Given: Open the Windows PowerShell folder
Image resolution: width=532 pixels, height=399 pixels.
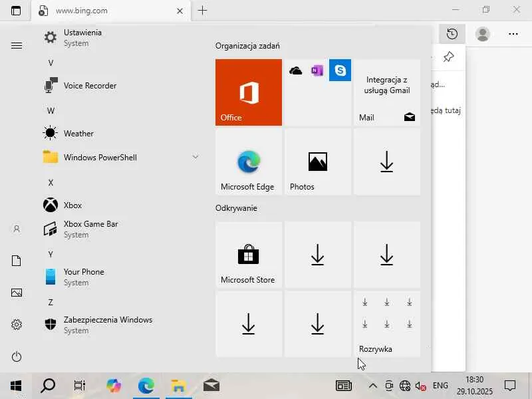Looking at the screenshot, I should pos(122,158).
